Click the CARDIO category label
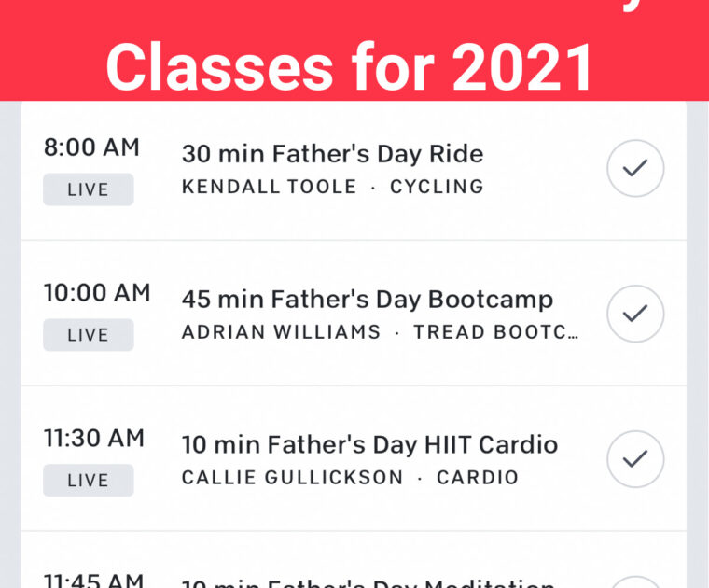 [x=478, y=478]
